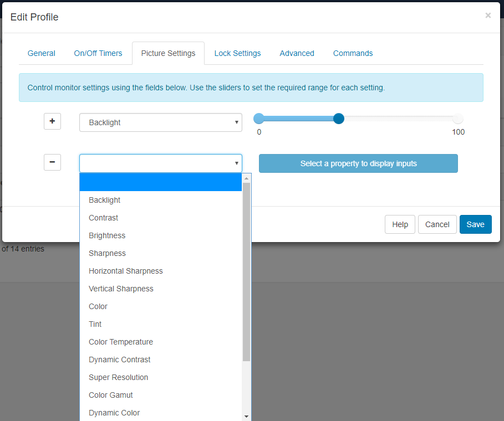The height and width of the screenshot is (421, 504).
Task: Select Color Temperature option
Action: (x=121, y=342)
